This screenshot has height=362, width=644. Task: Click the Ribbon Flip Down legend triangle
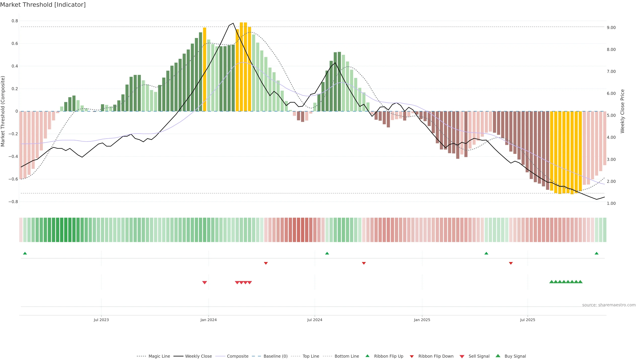pyautogui.click(x=412, y=356)
